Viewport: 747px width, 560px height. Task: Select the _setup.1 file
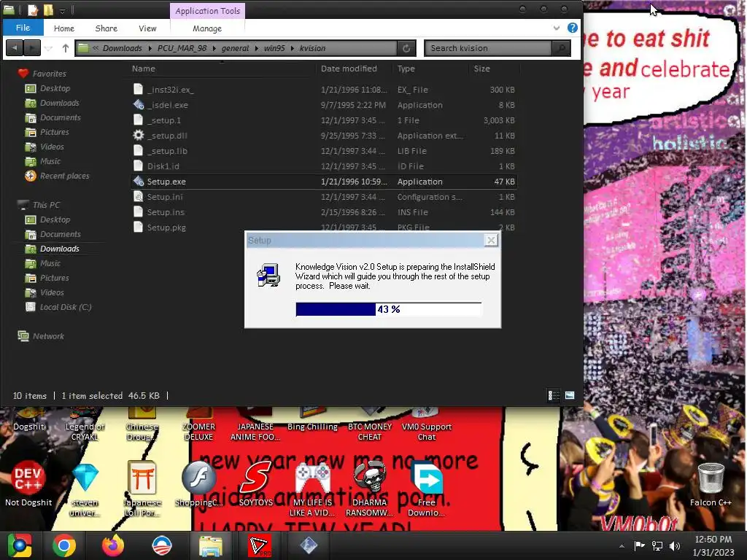[x=323, y=120]
